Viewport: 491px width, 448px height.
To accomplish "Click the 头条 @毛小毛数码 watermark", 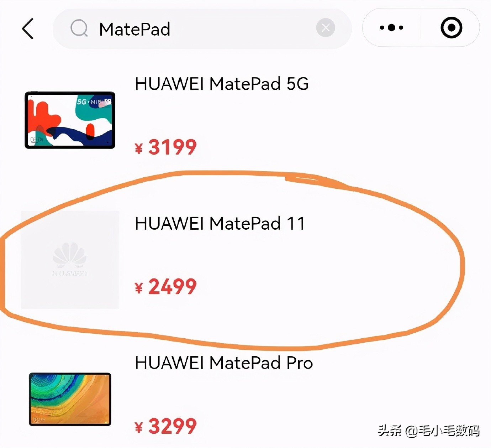I will 428,431.
